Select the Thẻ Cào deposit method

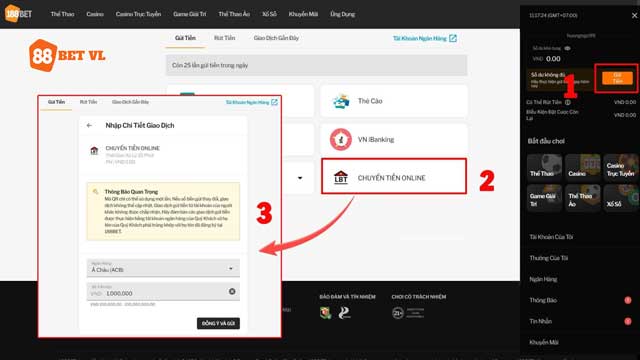394,101
